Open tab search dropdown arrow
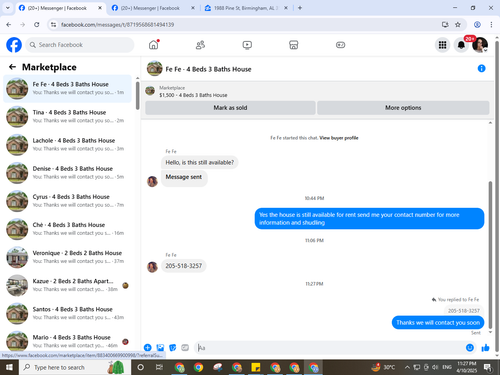This screenshot has height=375, width=500. tap(8, 8)
